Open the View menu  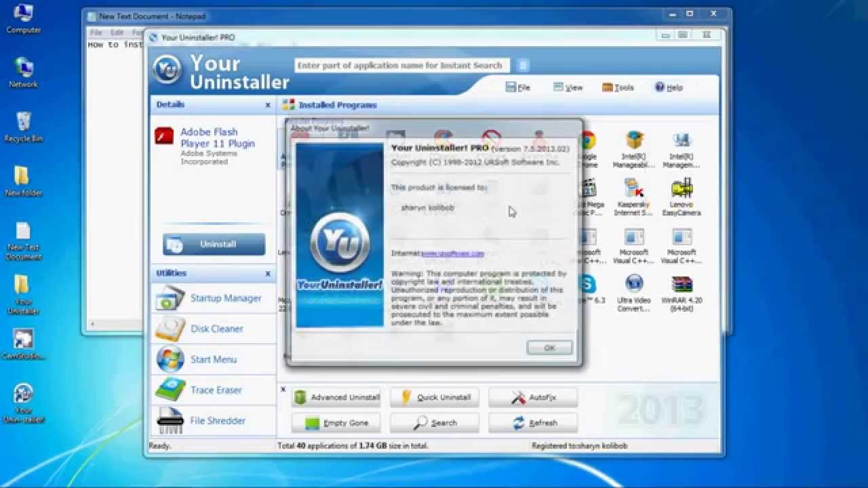pyautogui.click(x=568, y=87)
